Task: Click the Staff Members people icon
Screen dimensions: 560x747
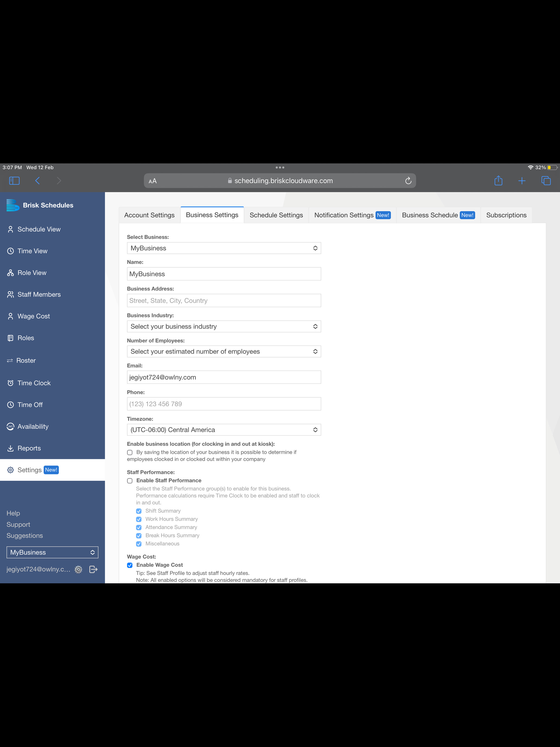Action: (11, 295)
